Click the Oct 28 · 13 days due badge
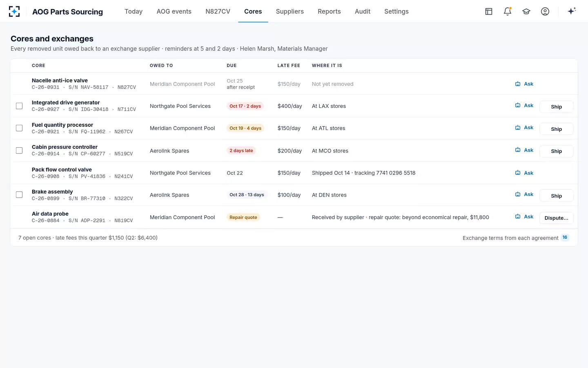Image resolution: width=588 pixels, height=368 pixels. pyautogui.click(x=247, y=195)
